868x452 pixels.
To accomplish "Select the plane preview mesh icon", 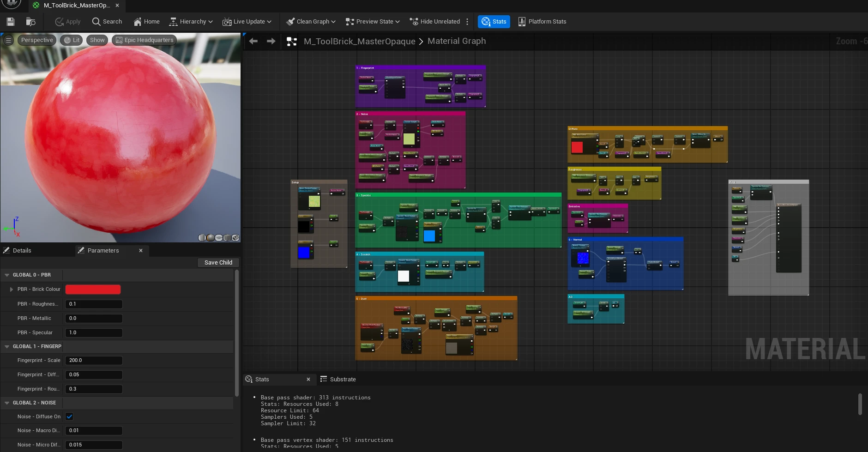I will coord(219,238).
